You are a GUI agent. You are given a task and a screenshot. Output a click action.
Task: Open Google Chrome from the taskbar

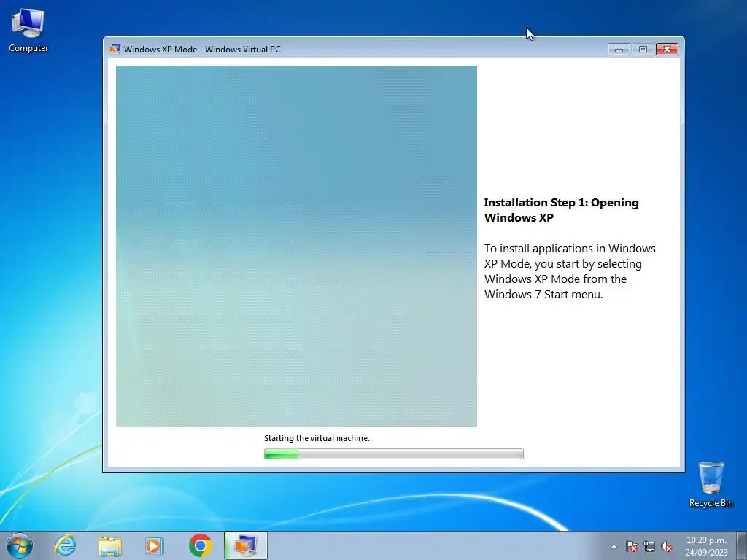200,545
